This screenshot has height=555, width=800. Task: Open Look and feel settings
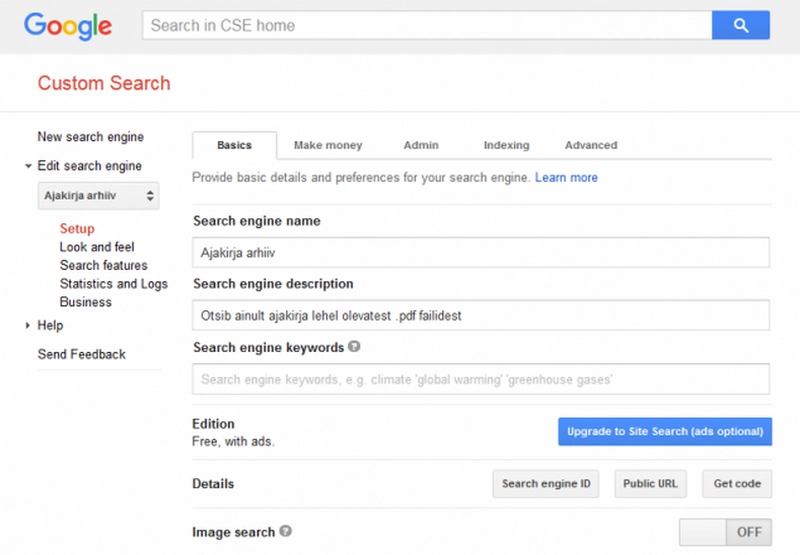click(x=97, y=247)
